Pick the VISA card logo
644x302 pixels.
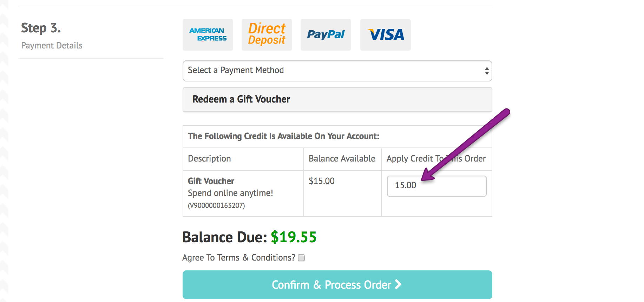(x=386, y=35)
